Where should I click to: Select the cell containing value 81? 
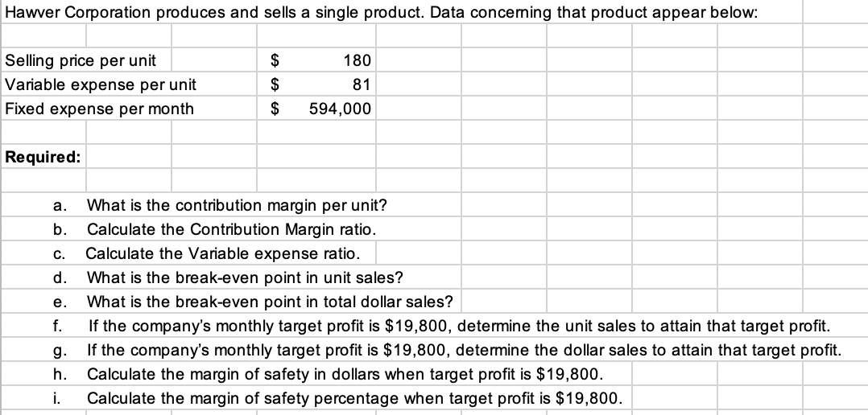[x=316, y=84]
